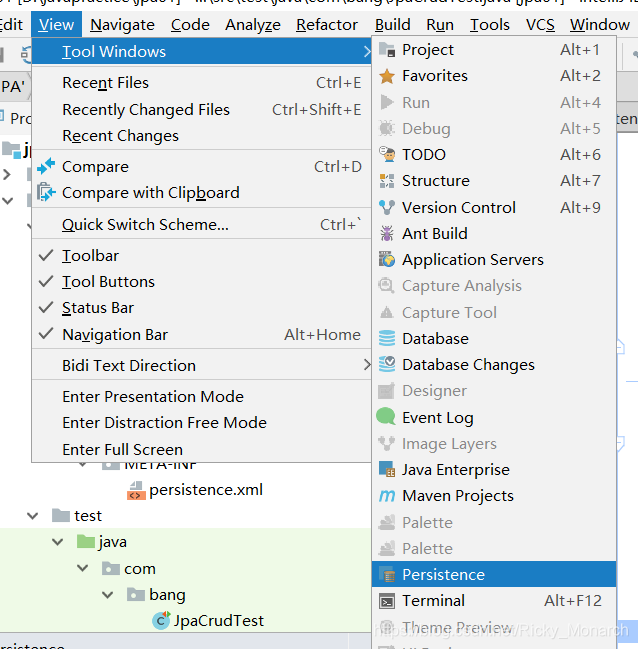Toggle Toolbar visibility in View menu
Screen dimensions: 638x649
point(201,256)
